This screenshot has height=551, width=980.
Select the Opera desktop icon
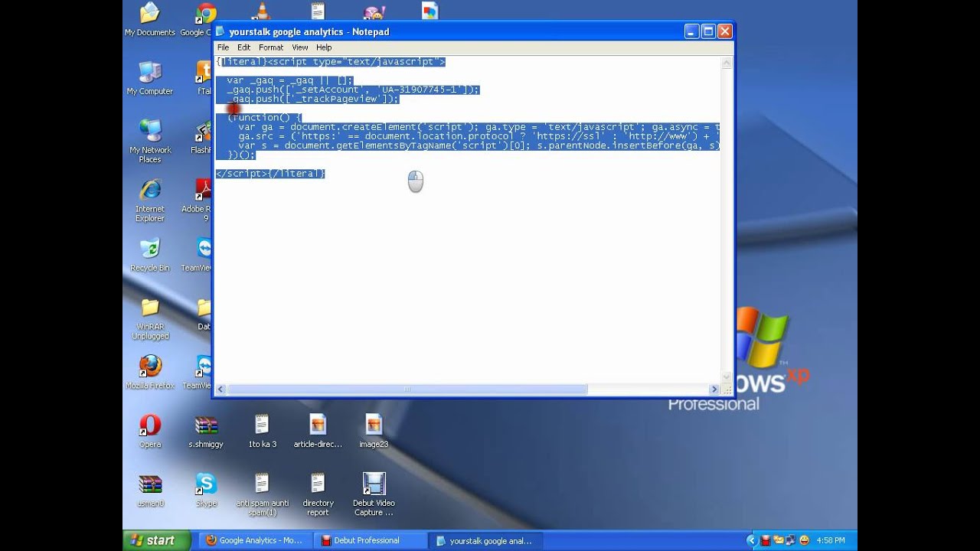pos(150,432)
